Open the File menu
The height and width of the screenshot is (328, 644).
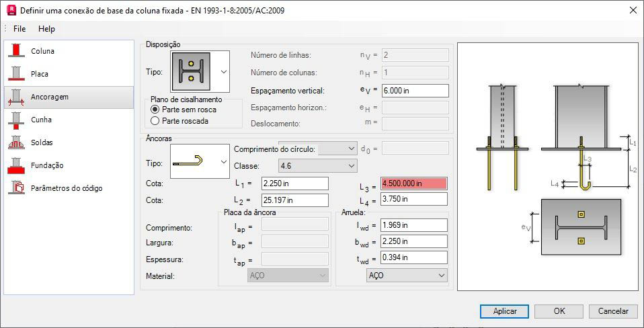pyautogui.click(x=19, y=29)
